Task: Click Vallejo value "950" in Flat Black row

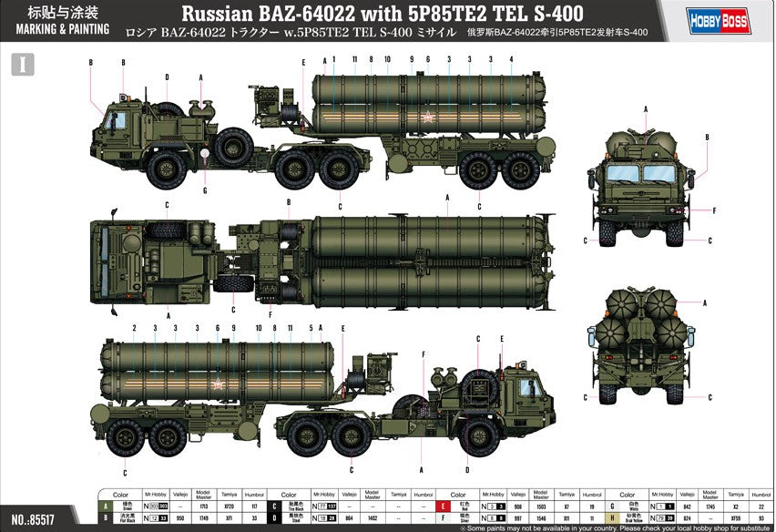Action: click(180, 518)
